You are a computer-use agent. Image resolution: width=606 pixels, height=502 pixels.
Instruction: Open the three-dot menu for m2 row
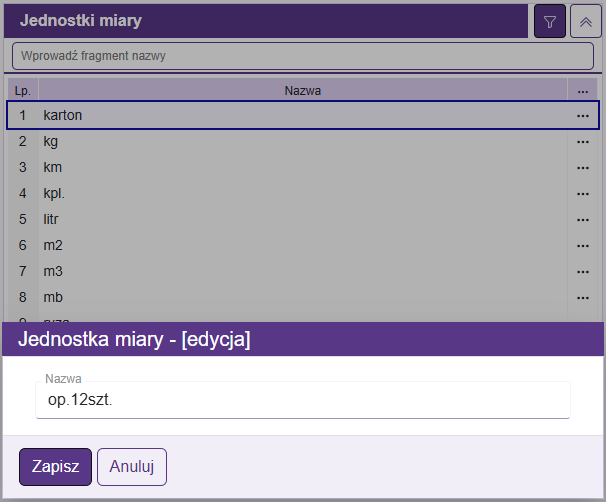coord(583,246)
